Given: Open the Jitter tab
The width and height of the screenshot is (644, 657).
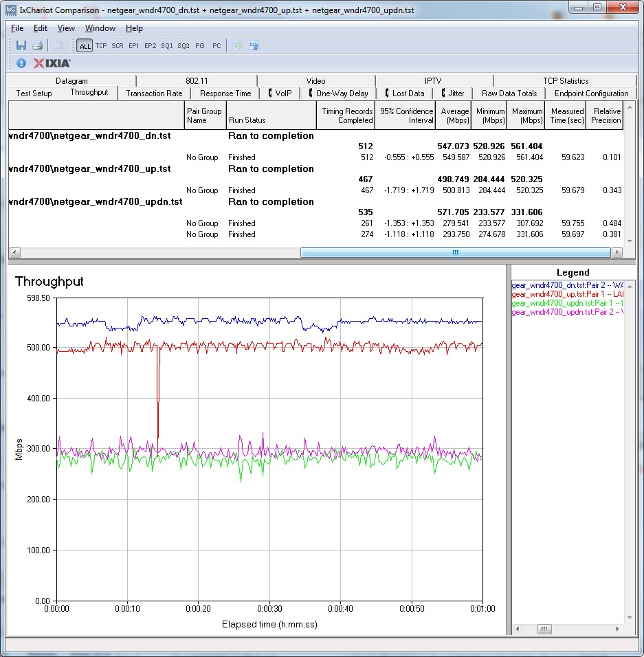Looking at the screenshot, I should click(452, 93).
